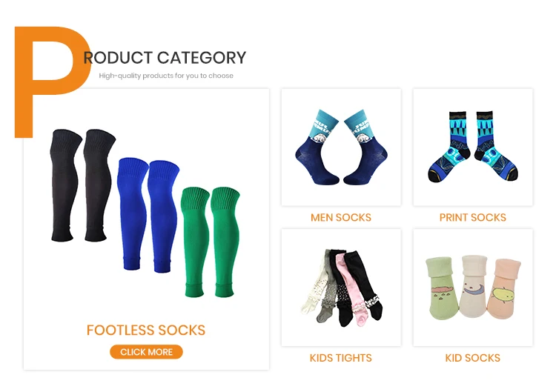Open the KID SOCKS label link
The height and width of the screenshot is (392, 556).
pos(473,358)
